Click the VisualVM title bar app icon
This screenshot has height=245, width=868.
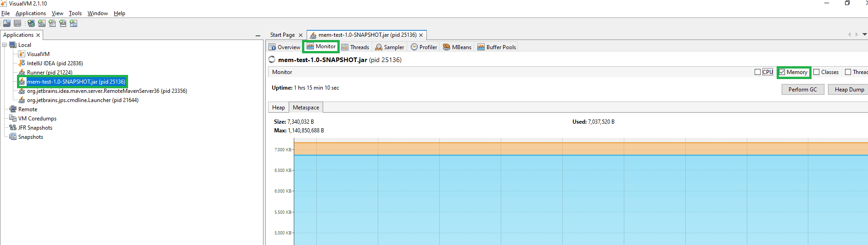point(4,4)
